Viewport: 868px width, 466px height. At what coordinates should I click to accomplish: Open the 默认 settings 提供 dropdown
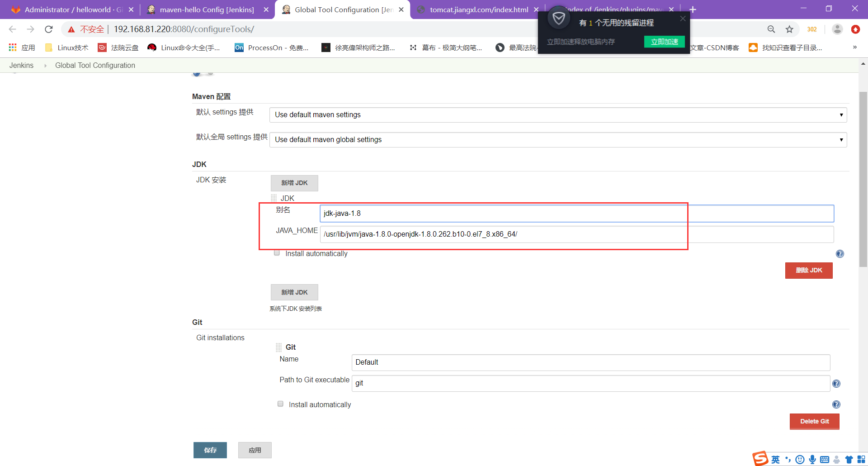(x=558, y=115)
